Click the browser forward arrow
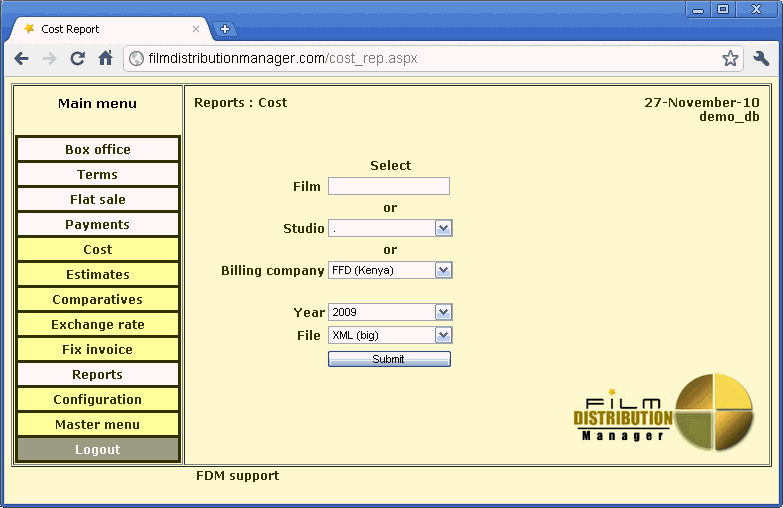Screen dimensions: 783x508 tap(49, 59)
